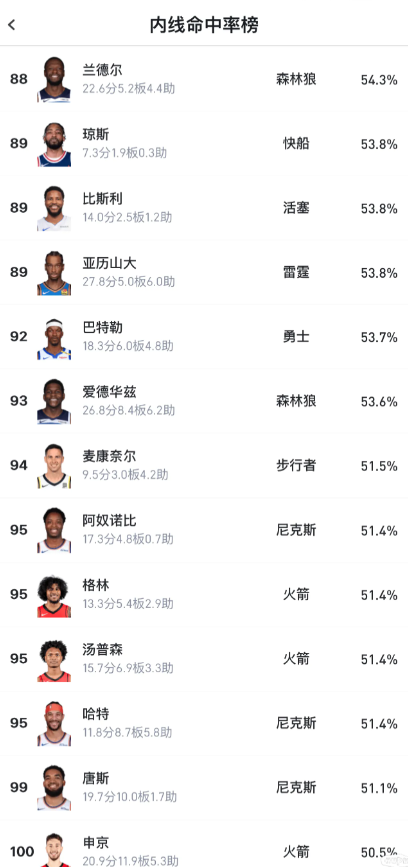Open the 爱德华兹 player name
This screenshot has width=408, height=867.
[x=109, y=392]
